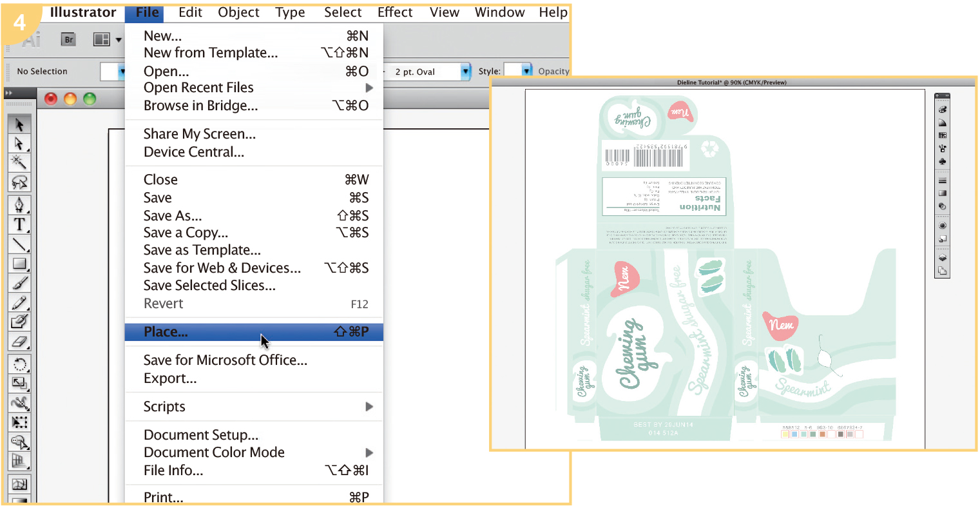Image resolution: width=980 pixels, height=508 pixels.
Task: Expand the Open Recent Files submenu
Action: (369, 88)
